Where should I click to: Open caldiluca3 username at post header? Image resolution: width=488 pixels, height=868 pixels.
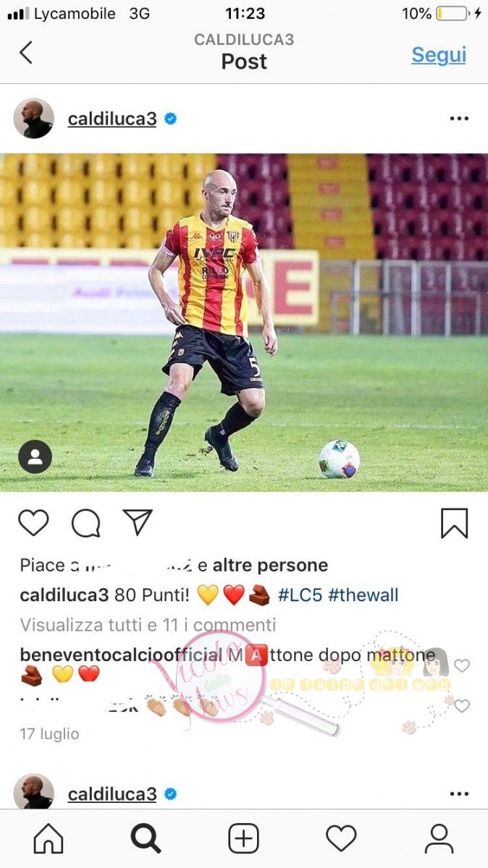tap(112, 119)
